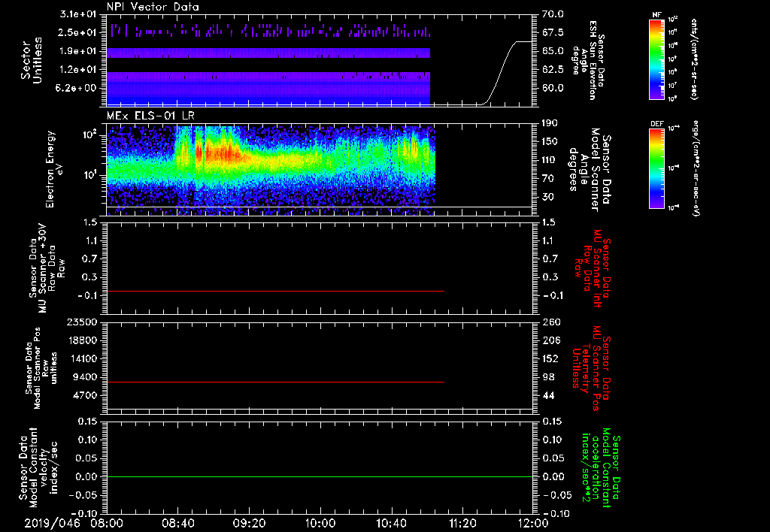Click the red-orange hot spot in ELS spectrogram
The width and height of the screenshot is (770, 532).
(223, 153)
